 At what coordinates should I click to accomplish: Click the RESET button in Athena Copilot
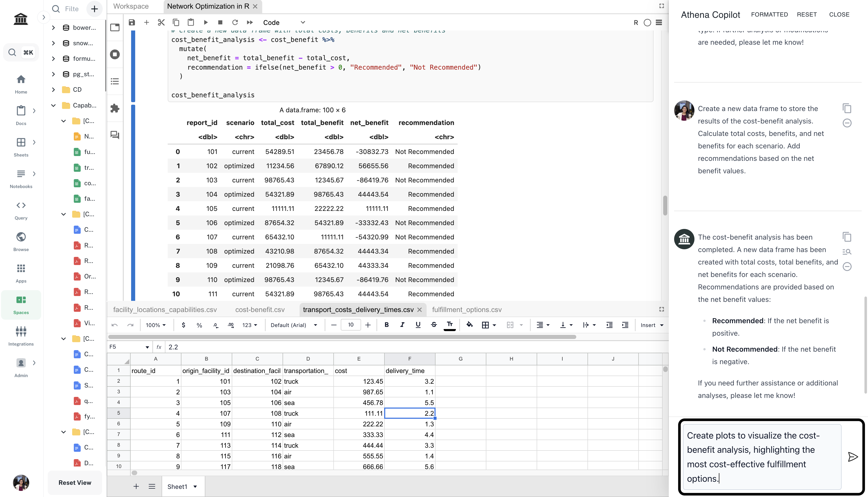click(x=807, y=15)
